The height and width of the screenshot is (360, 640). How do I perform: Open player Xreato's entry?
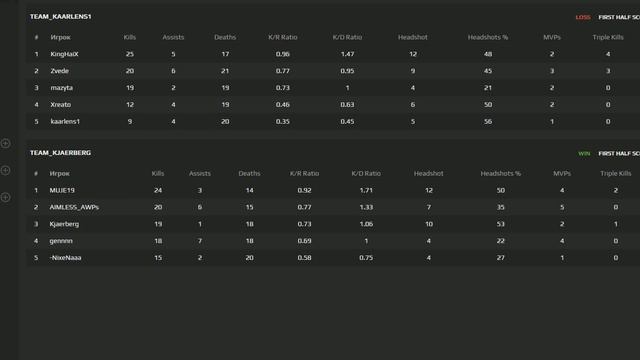click(60, 104)
